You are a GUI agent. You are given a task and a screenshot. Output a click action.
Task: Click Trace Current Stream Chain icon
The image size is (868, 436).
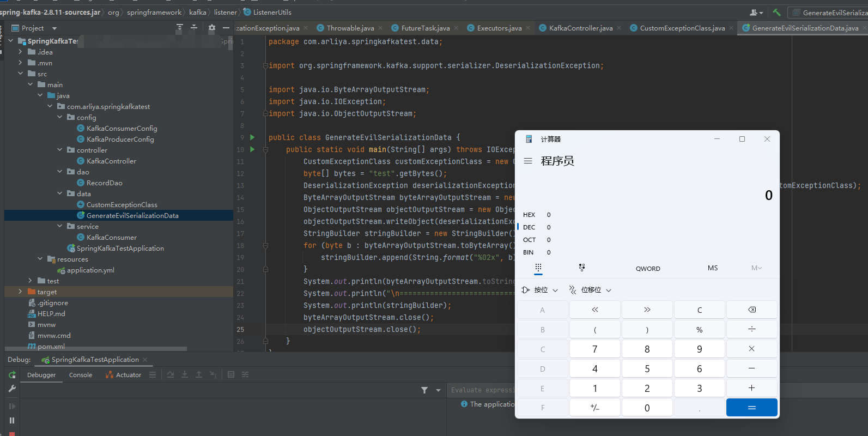point(245,374)
